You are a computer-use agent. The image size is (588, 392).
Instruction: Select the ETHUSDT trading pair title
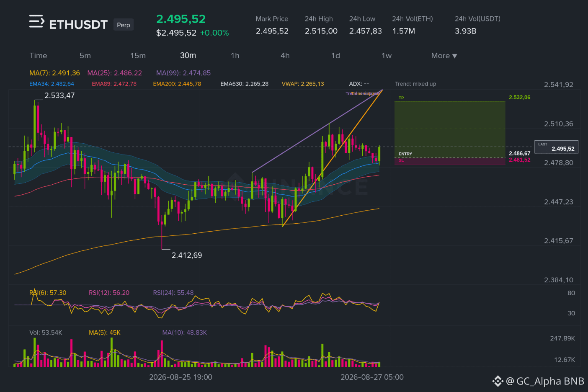[78, 25]
